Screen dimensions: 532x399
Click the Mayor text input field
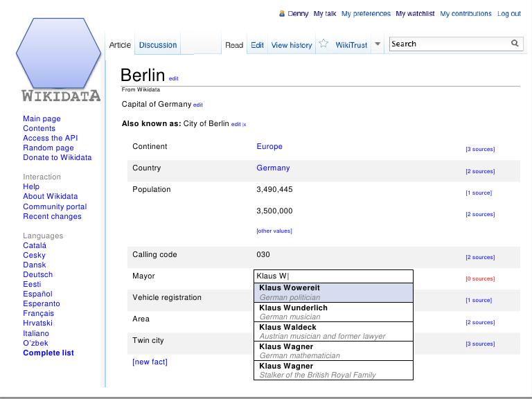tap(333, 276)
